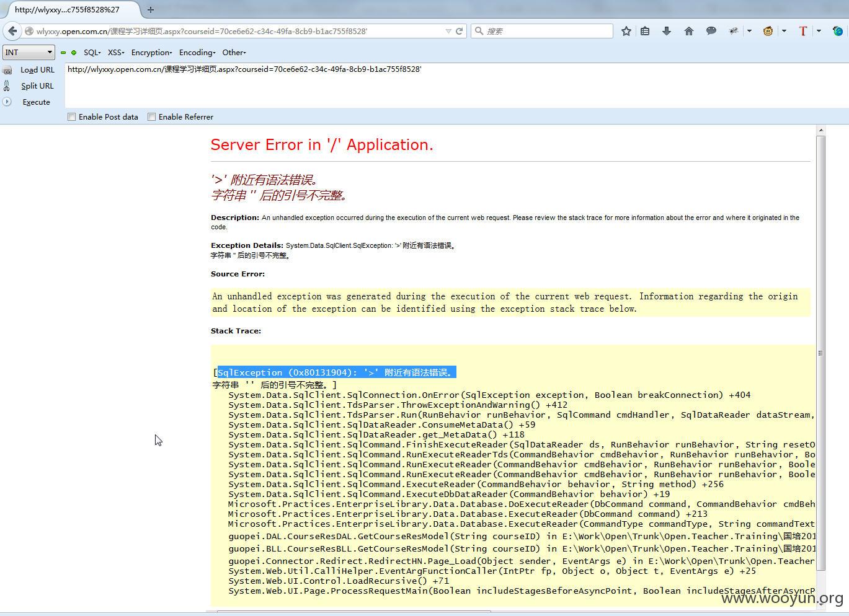Enable Post data checkbox
This screenshot has width=849, height=616.
(x=72, y=117)
